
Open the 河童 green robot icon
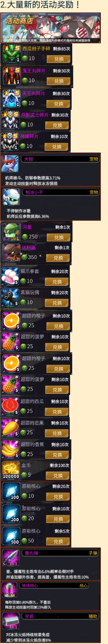[x=11, y=232]
